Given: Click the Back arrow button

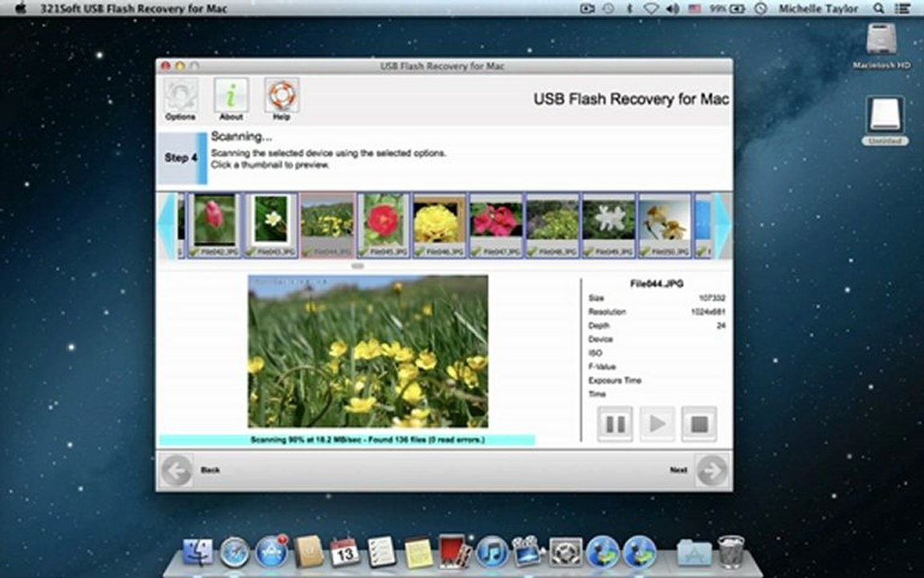Looking at the screenshot, I should 176,470.
